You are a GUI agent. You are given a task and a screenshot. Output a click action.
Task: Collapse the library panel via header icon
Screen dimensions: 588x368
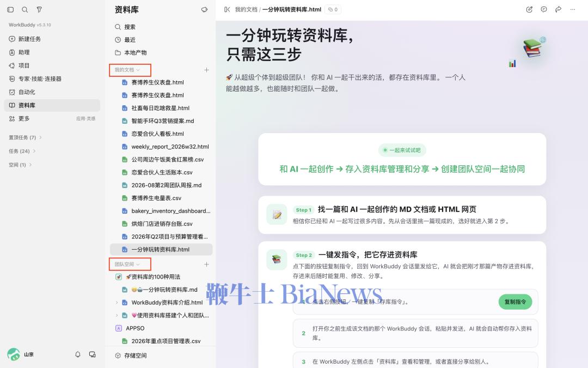coord(227,10)
